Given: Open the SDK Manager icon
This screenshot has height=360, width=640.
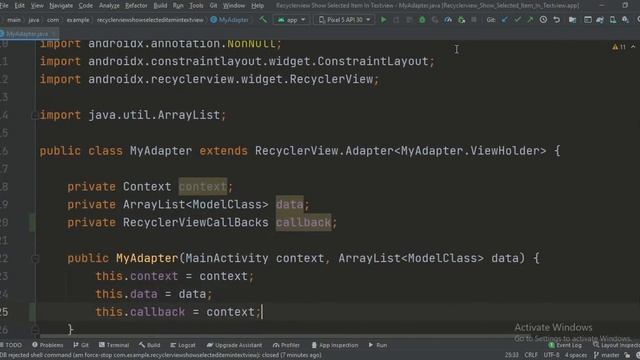Looking at the screenshot, I should pyautogui.click(x=625, y=20).
